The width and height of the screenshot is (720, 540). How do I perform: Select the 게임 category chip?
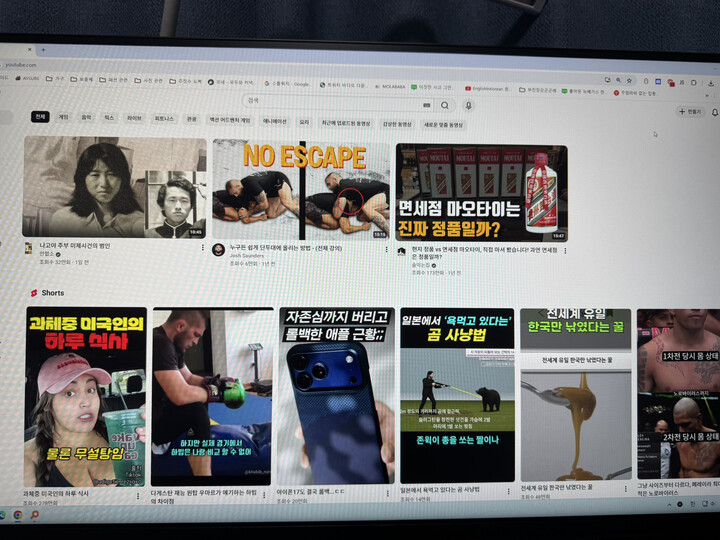63,117
